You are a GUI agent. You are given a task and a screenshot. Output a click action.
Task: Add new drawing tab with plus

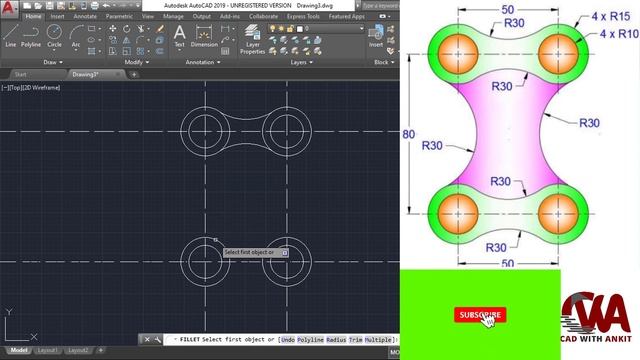[x=134, y=74]
